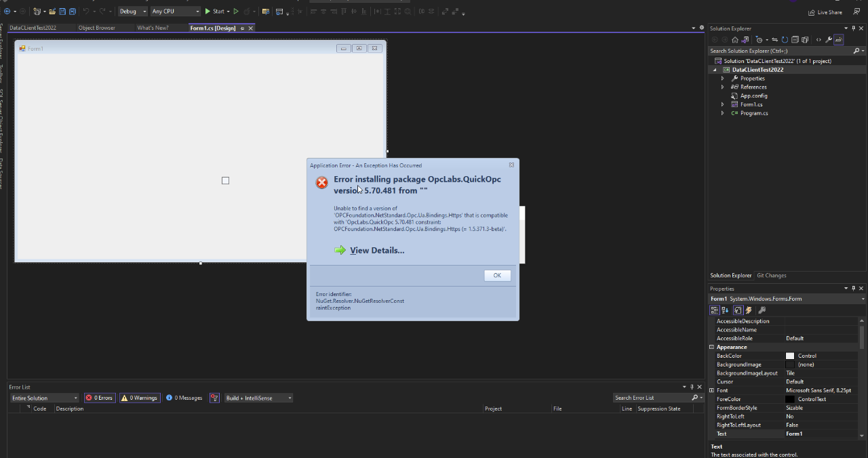Open the Debug configuration dropdown
The width and height of the screenshot is (868, 458).
coord(133,12)
